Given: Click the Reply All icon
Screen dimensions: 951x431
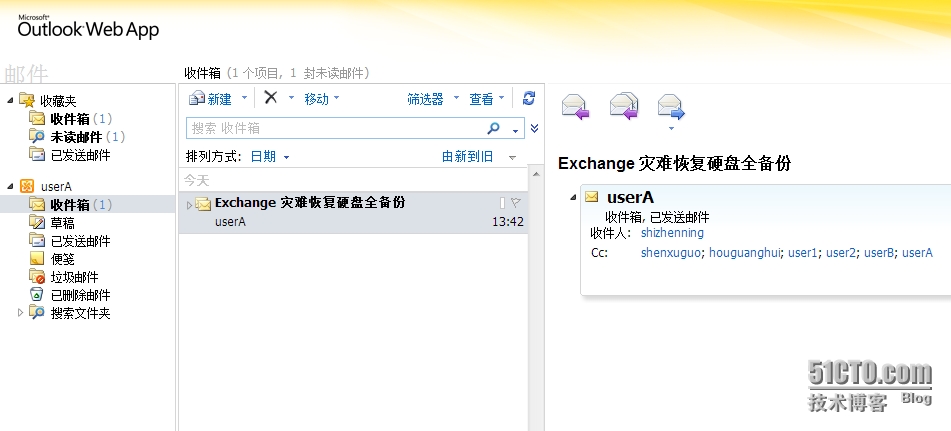Looking at the screenshot, I should [x=624, y=106].
